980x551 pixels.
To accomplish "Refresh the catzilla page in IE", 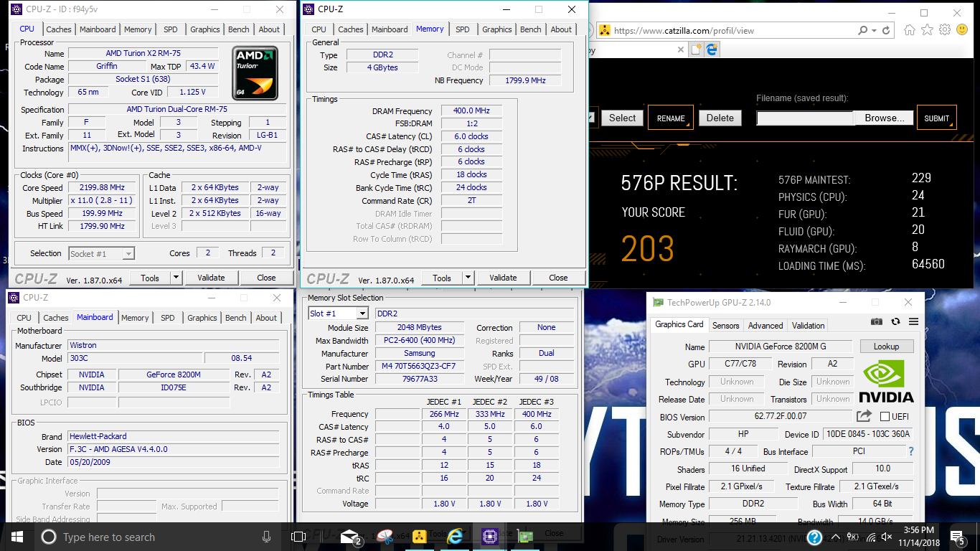I will click(x=887, y=31).
